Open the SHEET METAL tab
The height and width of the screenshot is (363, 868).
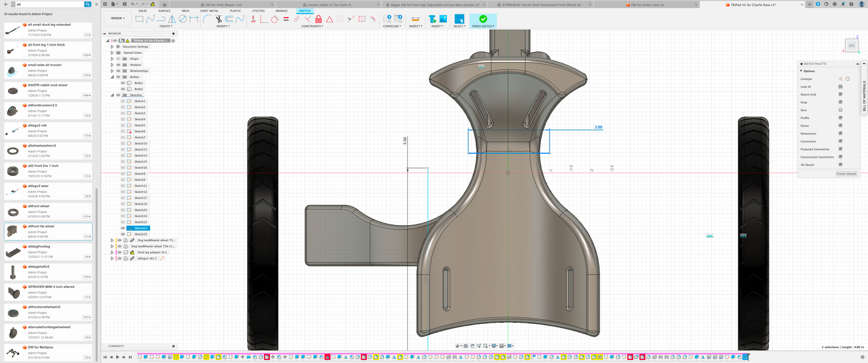click(209, 11)
